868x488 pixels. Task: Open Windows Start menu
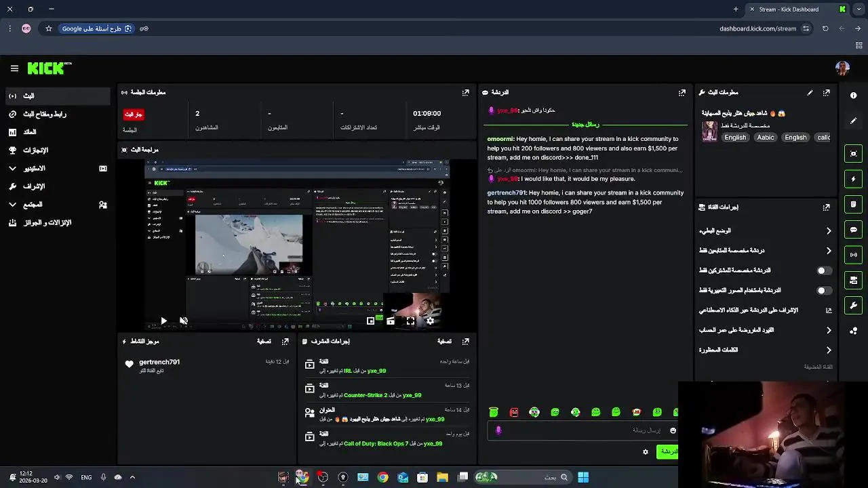[x=583, y=477]
